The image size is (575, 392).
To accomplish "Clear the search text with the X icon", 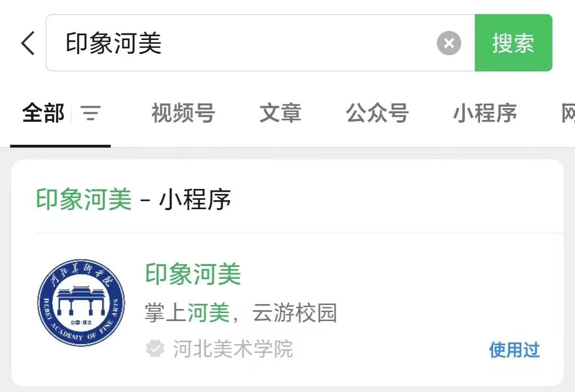I will (449, 43).
